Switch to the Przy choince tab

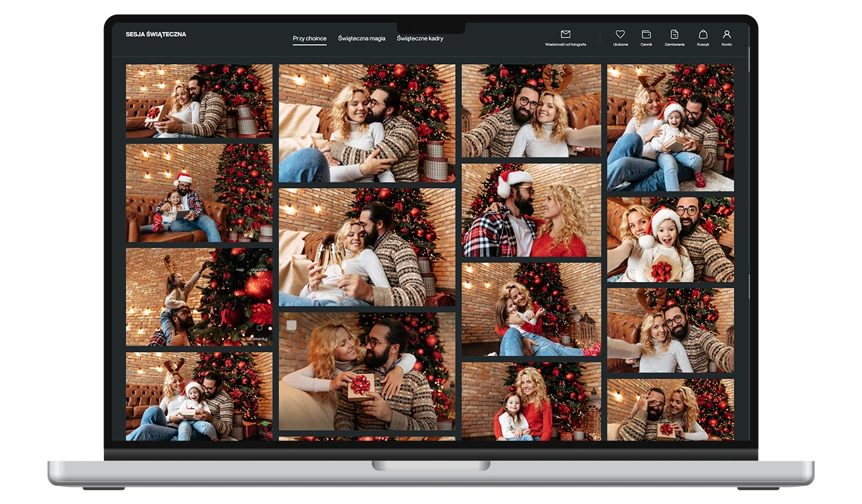pyautogui.click(x=309, y=39)
